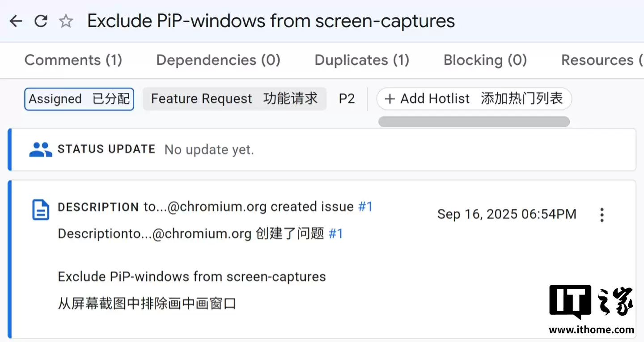Viewport: 644px width, 342px height.
Task: Click the Add Hotlist button
Action: tap(474, 98)
